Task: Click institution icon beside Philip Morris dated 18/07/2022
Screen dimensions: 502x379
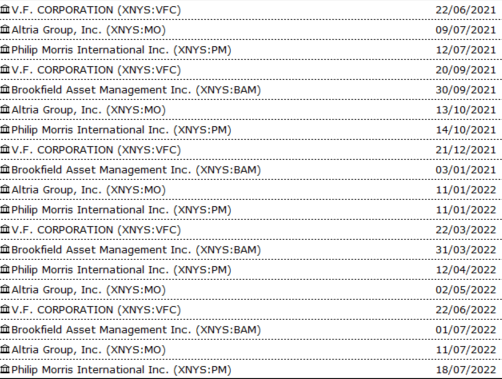Action: tap(5, 369)
